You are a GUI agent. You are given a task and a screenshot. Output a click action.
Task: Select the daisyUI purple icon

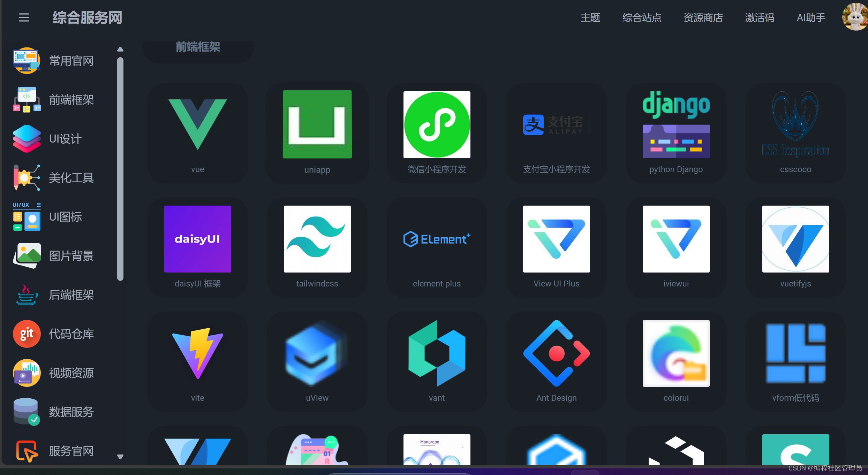coord(197,239)
